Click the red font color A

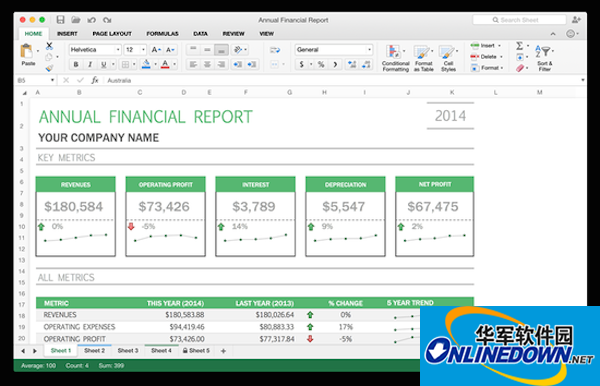165,64
